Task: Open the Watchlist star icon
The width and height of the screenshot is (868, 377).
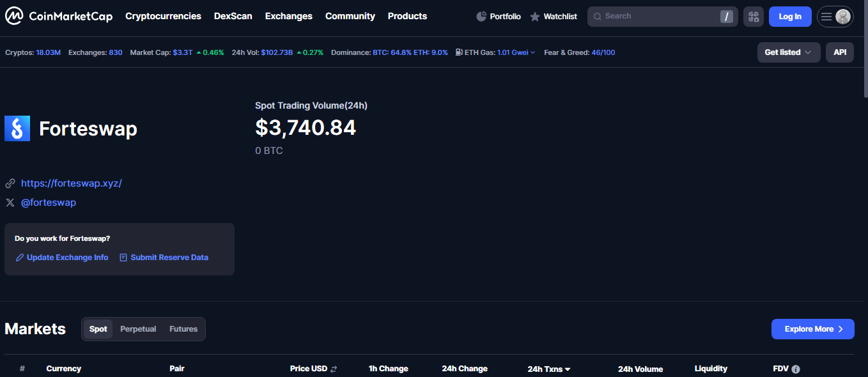Action: pos(535,17)
